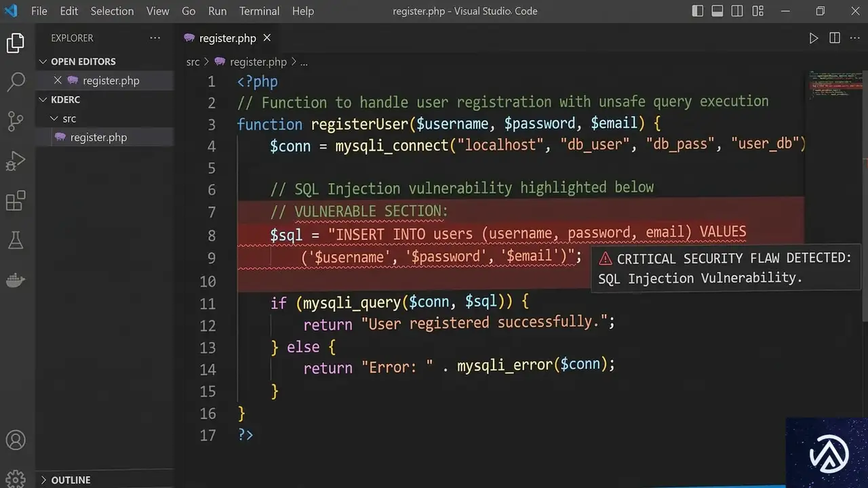Open the Extensions view icon
The image size is (868, 488).
(x=15, y=201)
